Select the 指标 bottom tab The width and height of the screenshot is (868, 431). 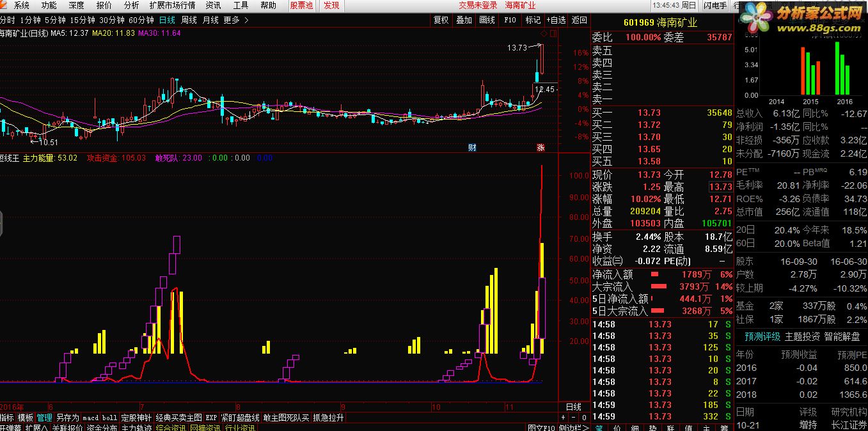6,418
